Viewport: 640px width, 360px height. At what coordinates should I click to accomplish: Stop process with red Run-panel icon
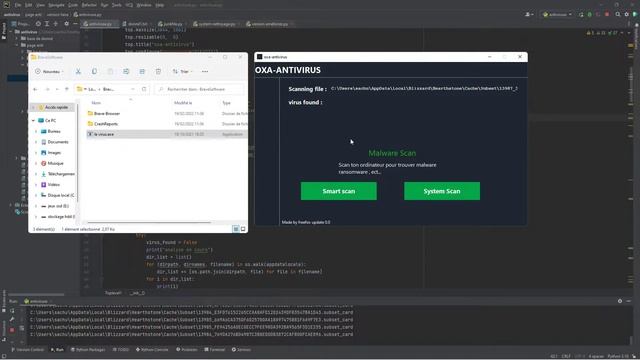coord(12,329)
